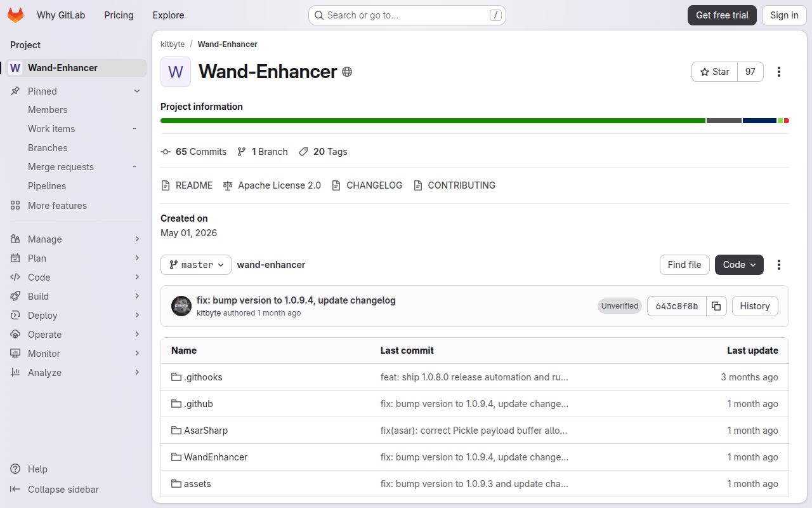Star the Wand-Enhancer project

(x=714, y=72)
